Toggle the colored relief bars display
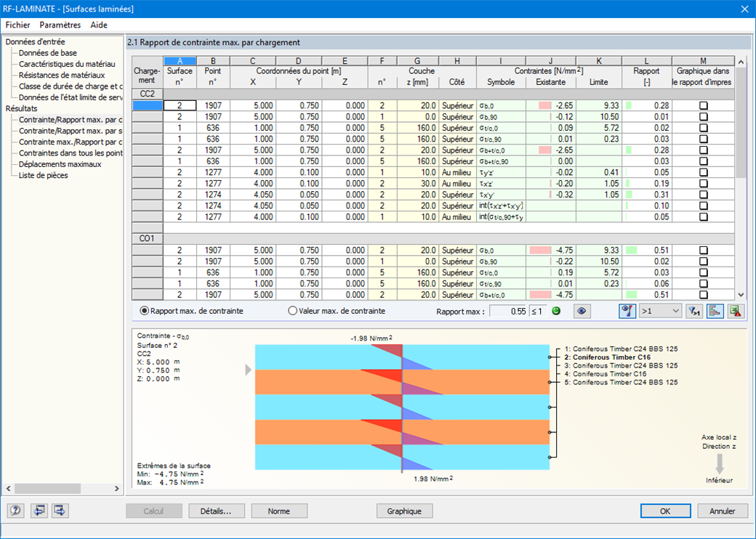Image resolution: width=756 pixels, height=539 pixels. point(716,312)
